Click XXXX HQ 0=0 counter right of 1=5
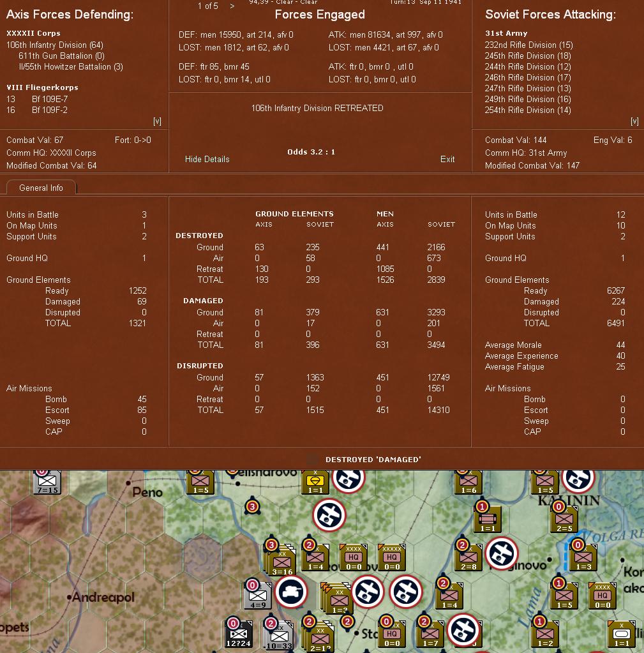Viewport: 644px width, 653px height. click(x=603, y=596)
